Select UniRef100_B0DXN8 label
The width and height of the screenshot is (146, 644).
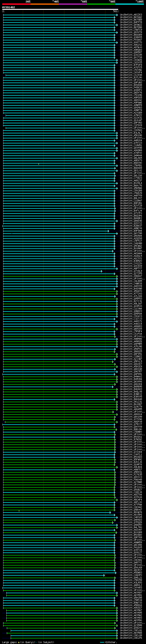(x=131, y=289)
